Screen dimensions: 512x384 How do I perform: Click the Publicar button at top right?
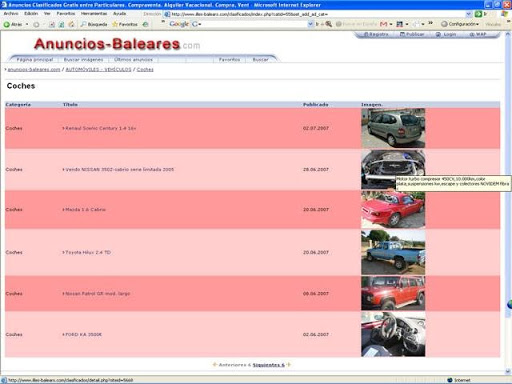click(412, 34)
